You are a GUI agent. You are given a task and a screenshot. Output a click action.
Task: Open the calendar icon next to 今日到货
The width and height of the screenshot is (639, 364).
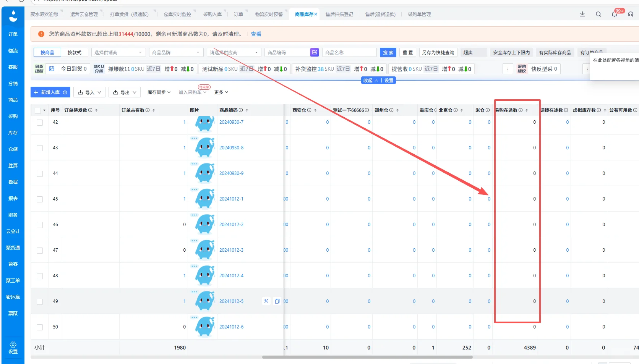tap(52, 69)
